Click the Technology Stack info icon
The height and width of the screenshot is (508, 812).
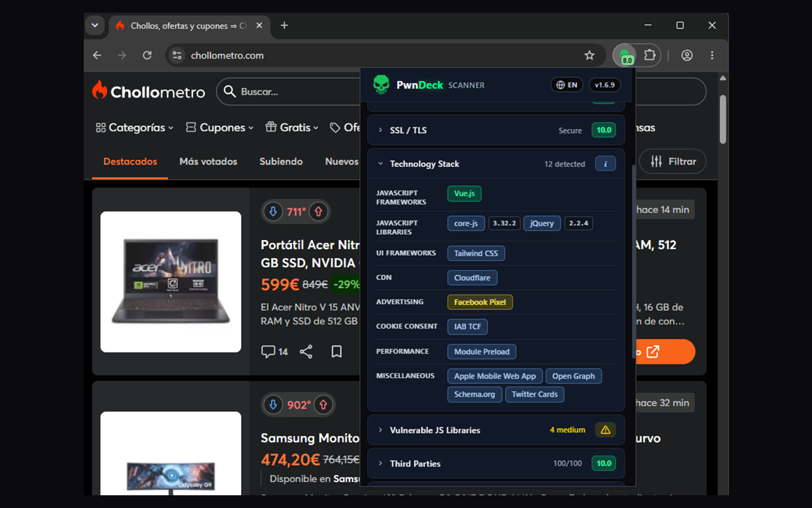(605, 164)
